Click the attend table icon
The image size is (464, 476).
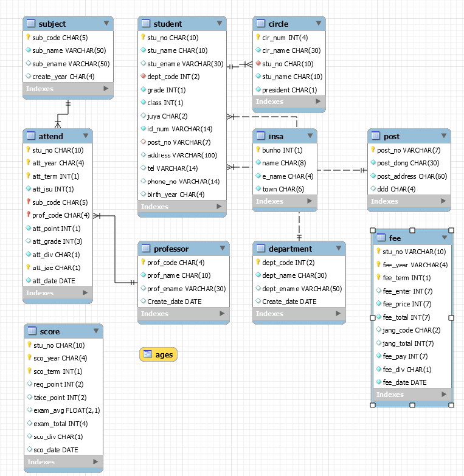(x=31, y=136)
